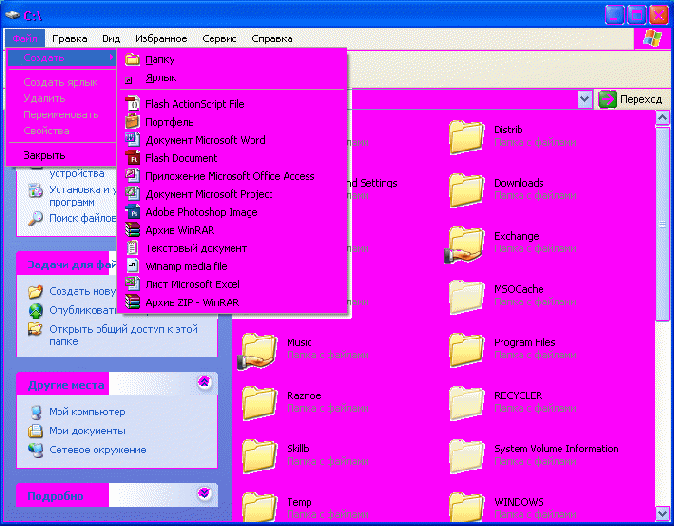Screen dimensions: 674x526
Task: Select the shared Music folder icon
Action: pyautogui.click(x=257, y=351)
